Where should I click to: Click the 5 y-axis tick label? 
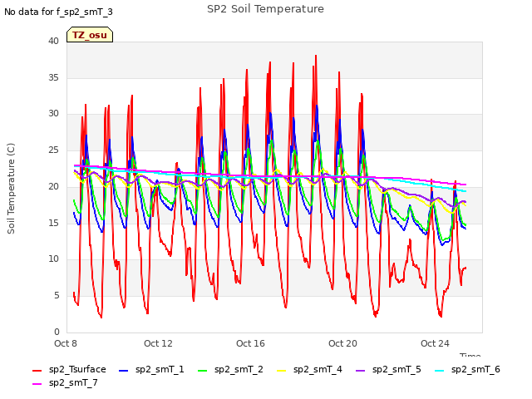click(x=57, y=296)
